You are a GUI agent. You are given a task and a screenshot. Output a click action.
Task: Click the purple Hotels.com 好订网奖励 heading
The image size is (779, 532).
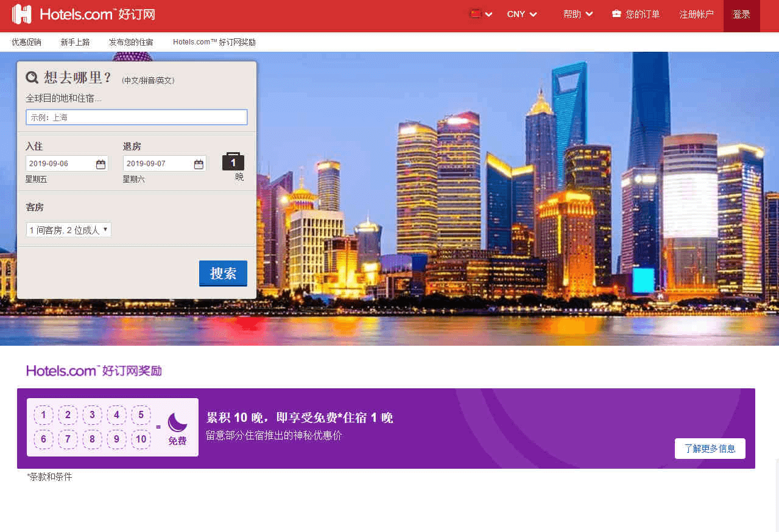pyautogui.click(x=94, y=371)
